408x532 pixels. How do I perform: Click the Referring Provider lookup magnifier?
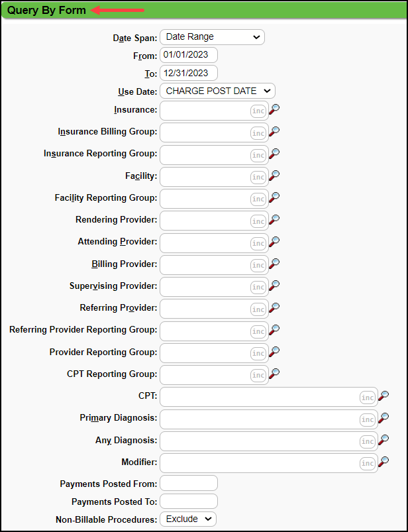click(274, 307)
